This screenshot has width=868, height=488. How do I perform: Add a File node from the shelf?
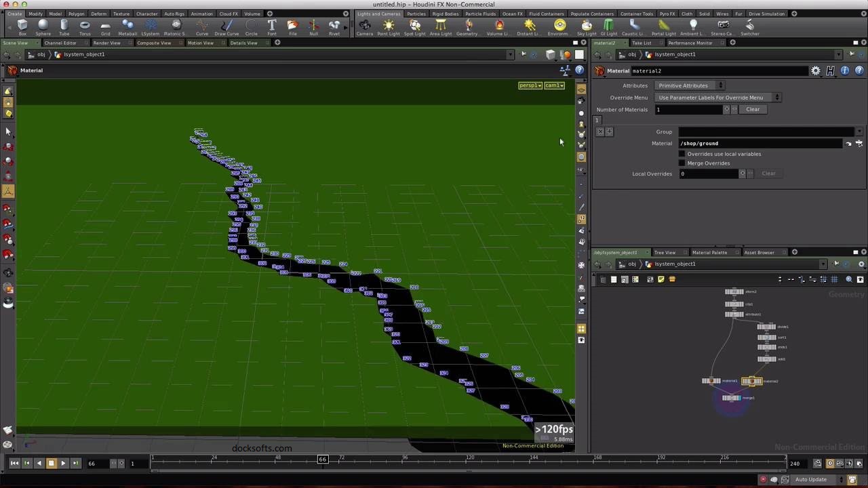(x=293, y=27)
